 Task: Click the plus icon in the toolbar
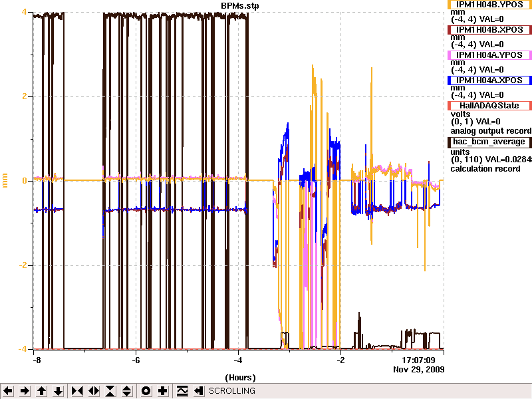pyautogui.click(x=162, y=391)
